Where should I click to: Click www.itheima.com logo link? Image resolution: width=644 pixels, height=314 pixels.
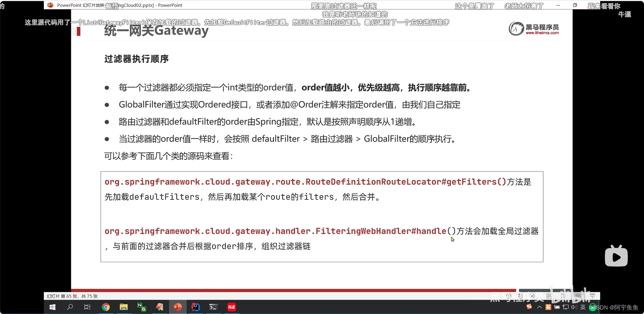point(542,33)
